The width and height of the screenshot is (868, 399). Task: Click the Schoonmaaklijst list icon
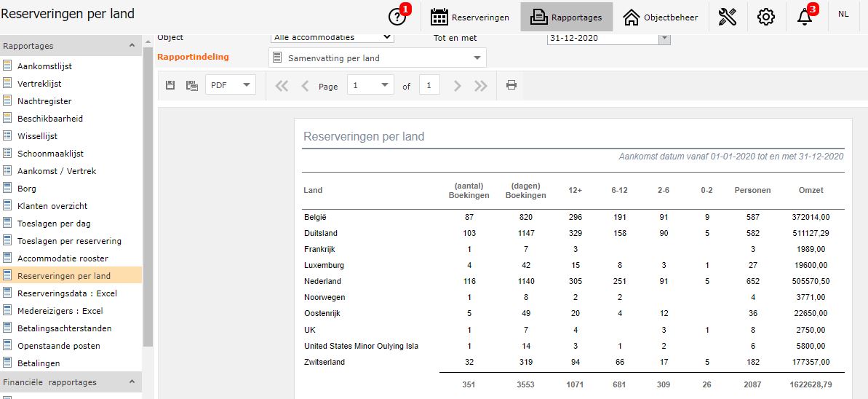pyautogui.click(x=7, y=153)
